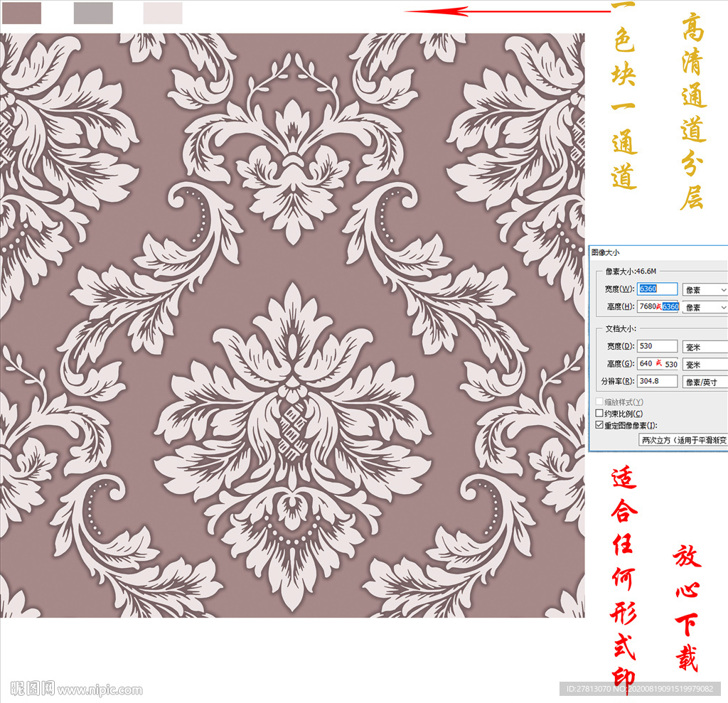Click the damask wallpaper pattern preview

292,325
